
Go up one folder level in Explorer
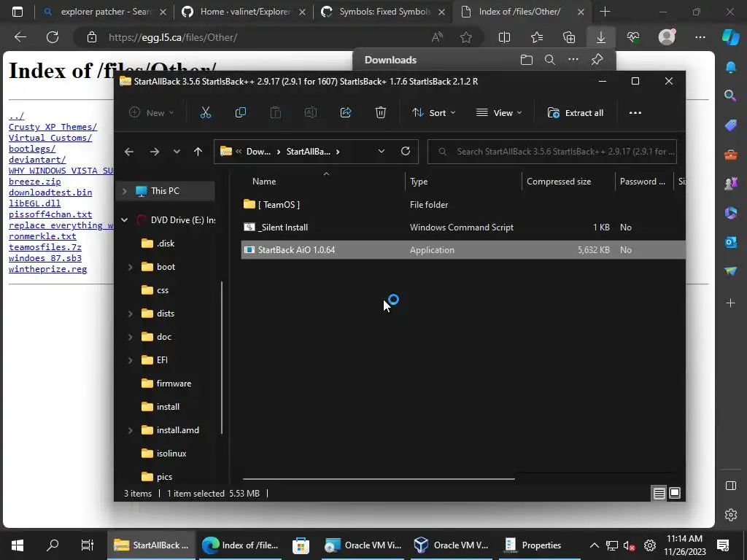pyautogui.click(x=198, y=152)
